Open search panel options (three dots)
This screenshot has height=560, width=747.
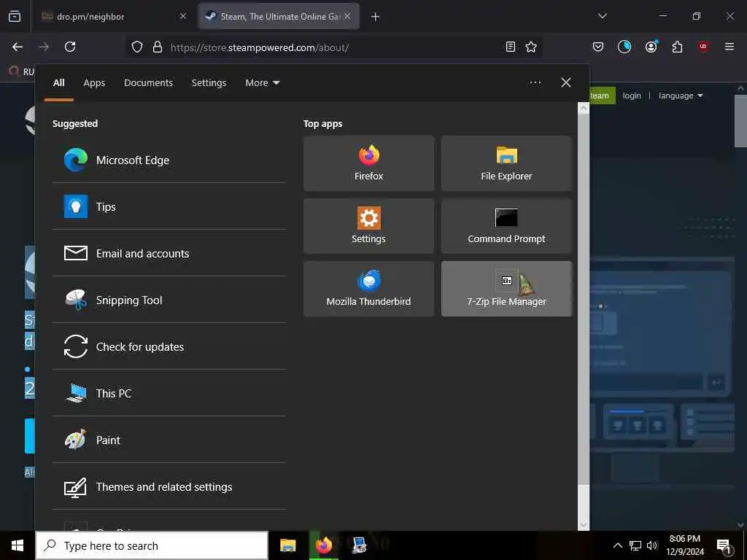[x=535, y=83]
